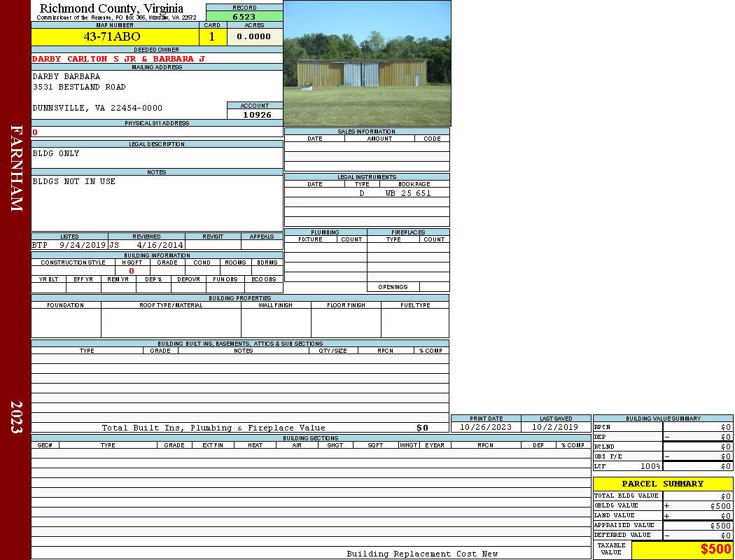This screenshot has width=735, height=560.
Task: Select the listed date 9/24/2019
Action: 83,245
